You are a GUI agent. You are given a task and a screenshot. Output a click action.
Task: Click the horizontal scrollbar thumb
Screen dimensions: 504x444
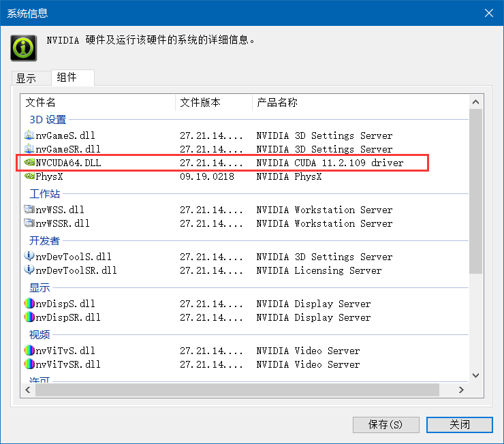237,390
